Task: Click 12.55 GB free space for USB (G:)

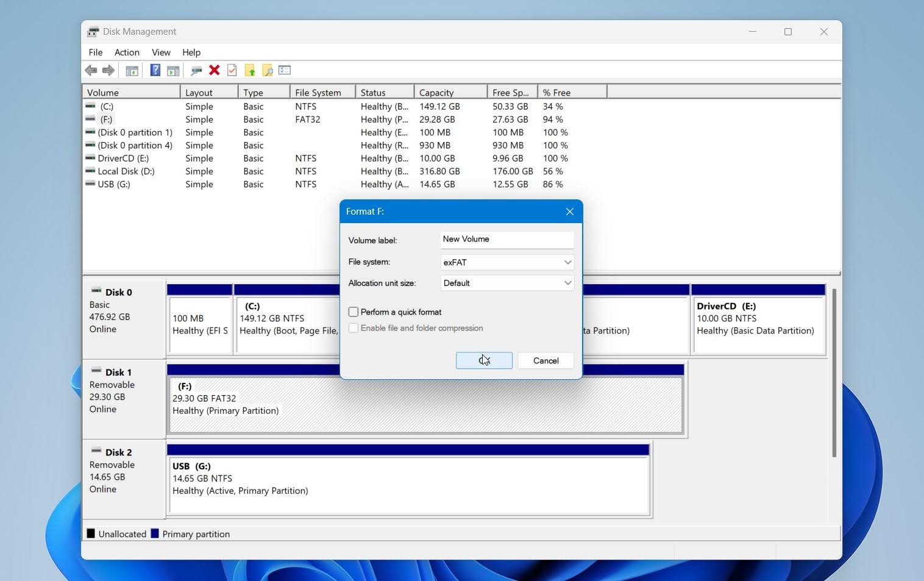Action: click(510, 184)
